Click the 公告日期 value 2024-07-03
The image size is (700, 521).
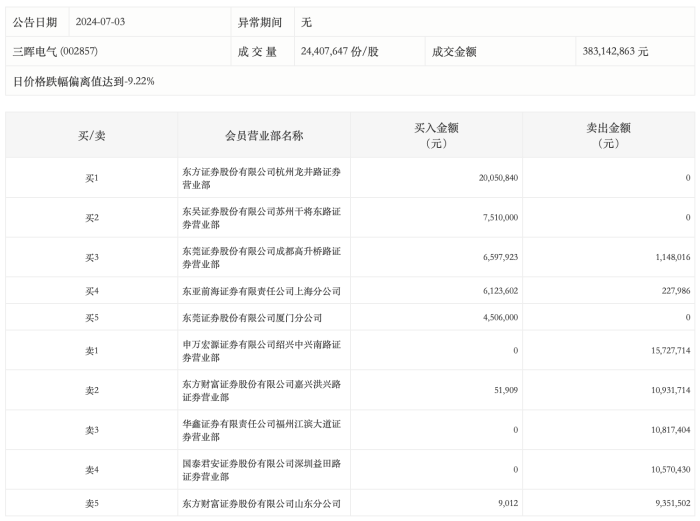100,22
